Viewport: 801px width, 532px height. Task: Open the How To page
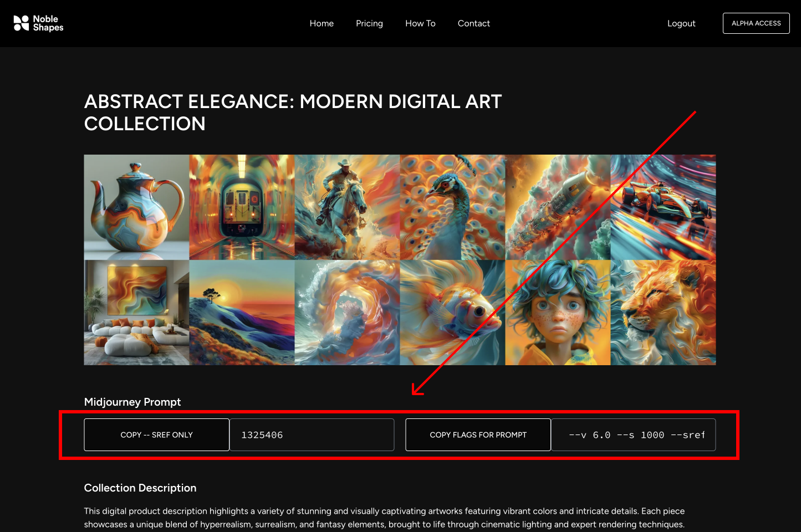(x=420, y=23)
